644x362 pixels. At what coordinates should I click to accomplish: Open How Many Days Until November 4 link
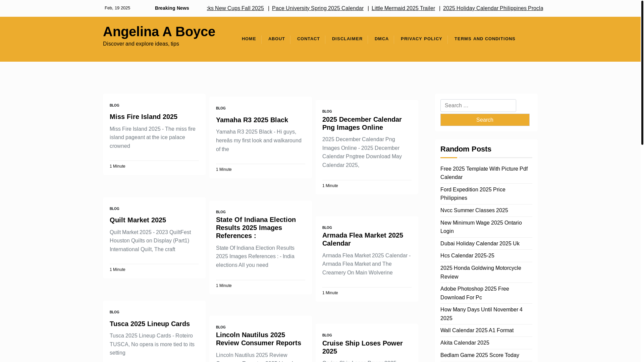point(481,314)
